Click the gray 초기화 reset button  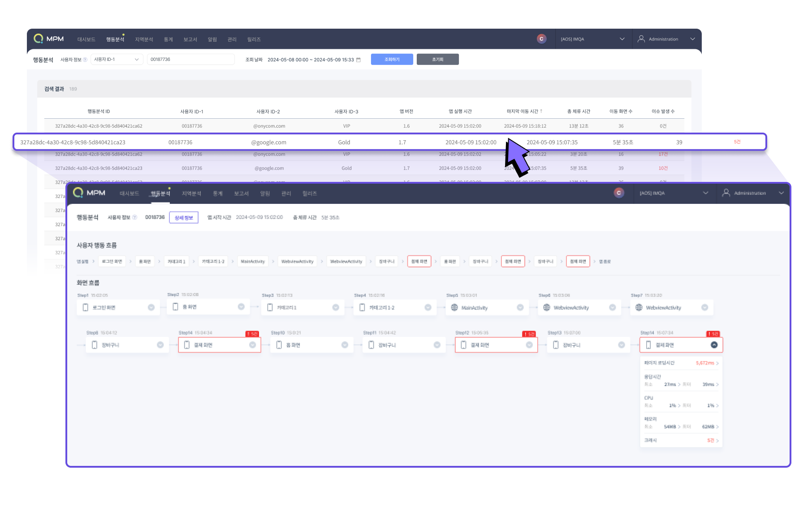(x=438, y=59)
